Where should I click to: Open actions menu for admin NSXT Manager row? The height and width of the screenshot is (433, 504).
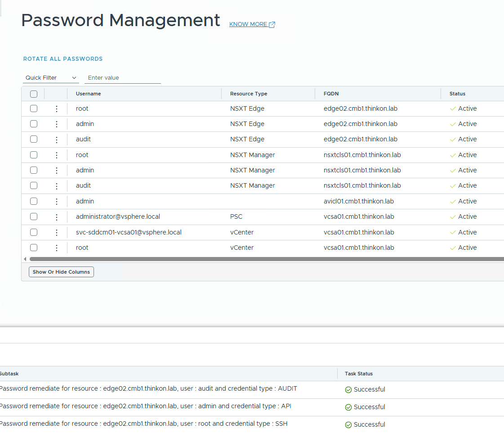57,170
